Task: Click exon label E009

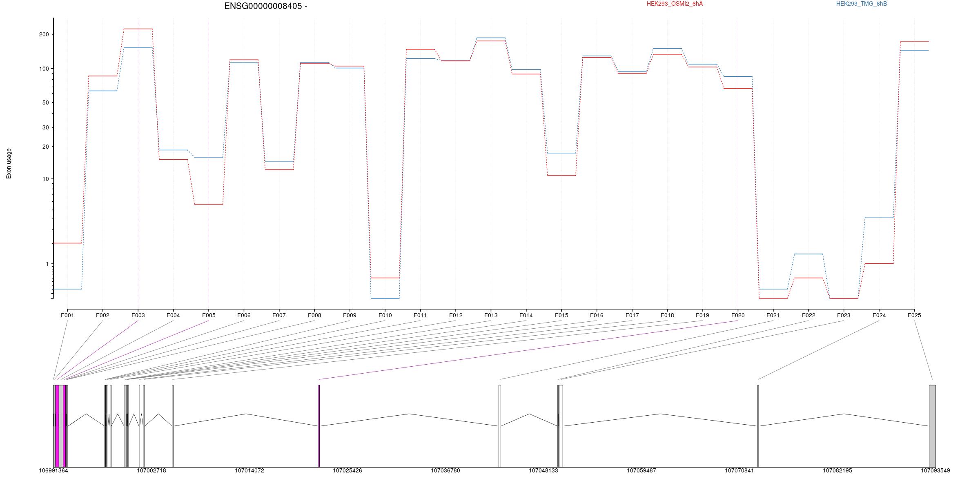Action: pyautogui.click(x=350, y=315)
